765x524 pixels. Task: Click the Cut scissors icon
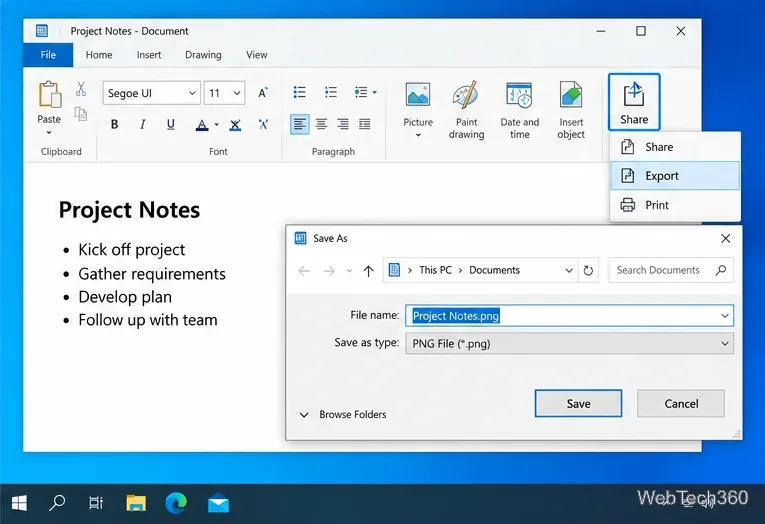(81, 89)
